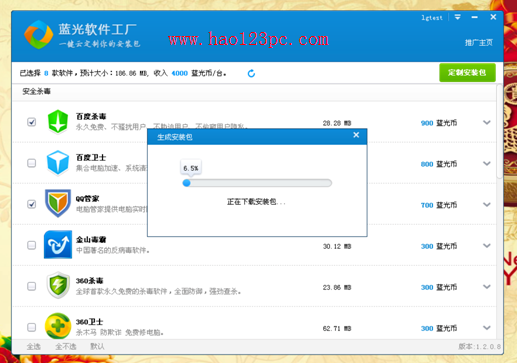Uncheck the 百度杀毒 checkbox

[32, 122]
